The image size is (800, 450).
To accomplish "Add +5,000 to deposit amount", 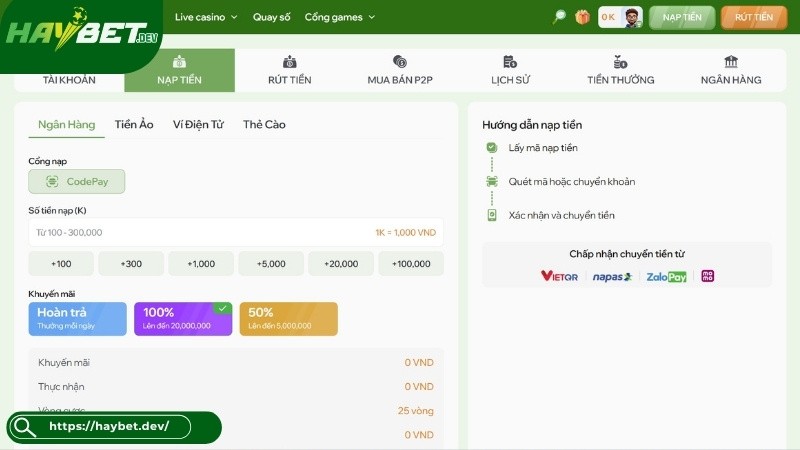I will 271,264.
